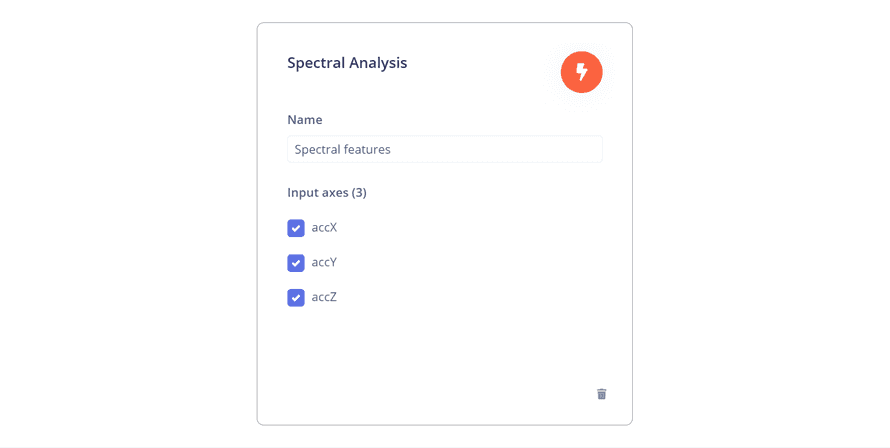Click the gray bin icon at card bottom
Viewport: 890px width, 448px height.
601,394
